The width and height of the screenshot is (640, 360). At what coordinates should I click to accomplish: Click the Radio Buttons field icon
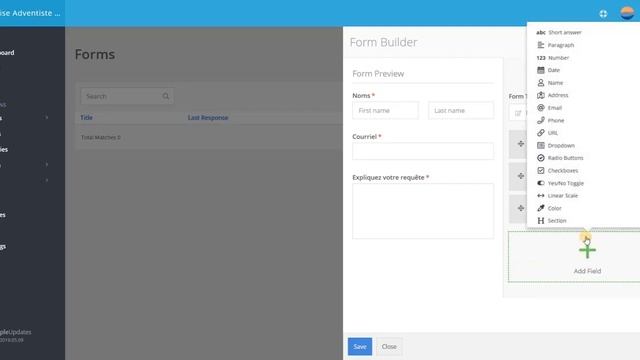tap(541, 158)
